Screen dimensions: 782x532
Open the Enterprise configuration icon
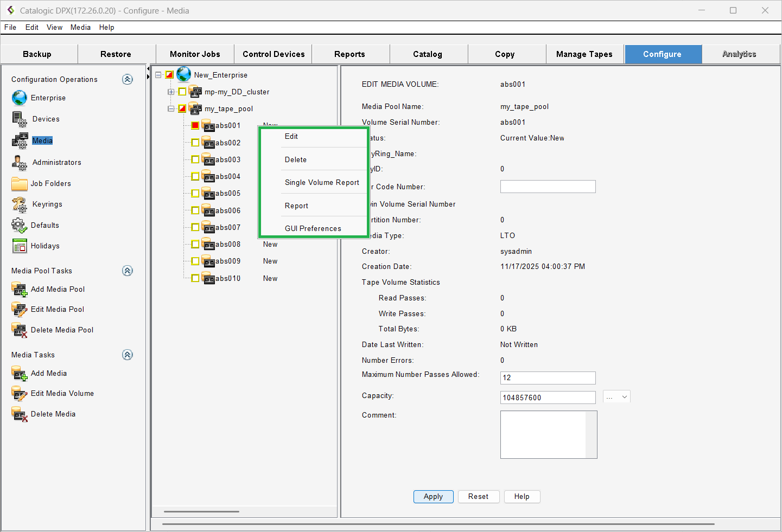(x=19, y=98)
